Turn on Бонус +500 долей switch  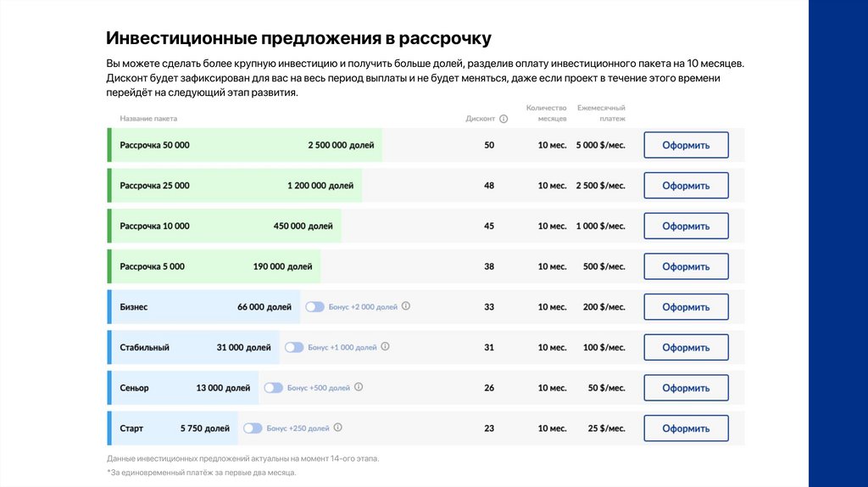pos(273,388)
